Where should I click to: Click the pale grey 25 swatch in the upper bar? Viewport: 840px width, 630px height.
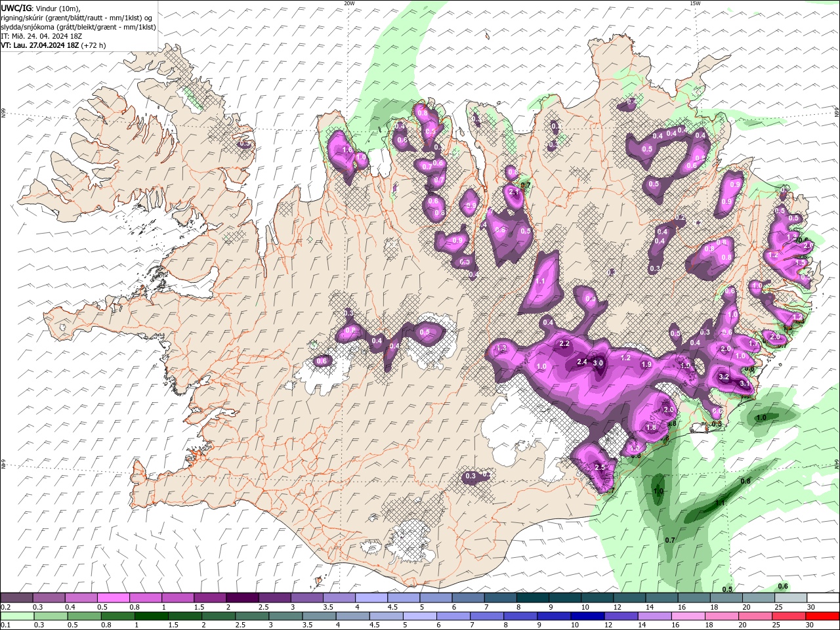pos(791,598)
